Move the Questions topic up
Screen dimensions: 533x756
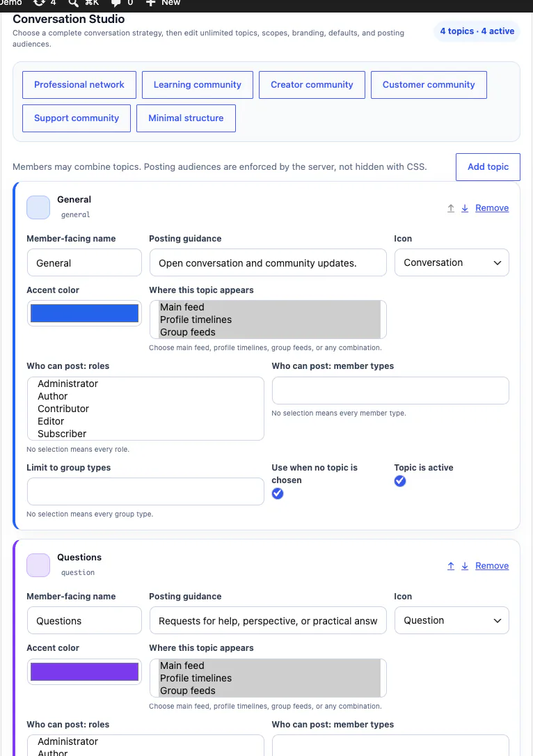(x=451, y=565)
